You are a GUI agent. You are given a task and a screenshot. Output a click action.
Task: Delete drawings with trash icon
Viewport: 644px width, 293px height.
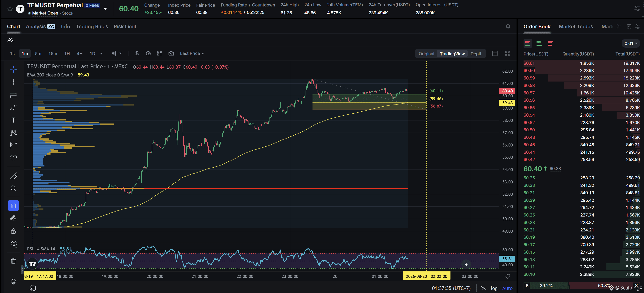click(14, 261)
